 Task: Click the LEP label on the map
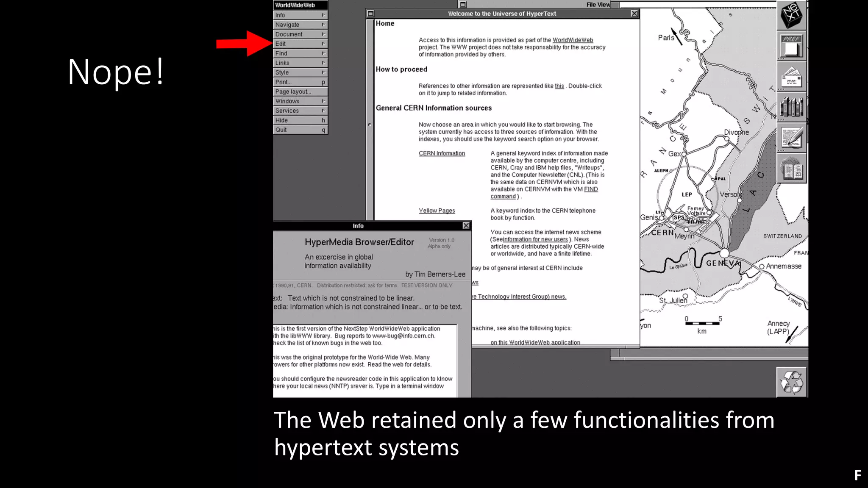687,194
